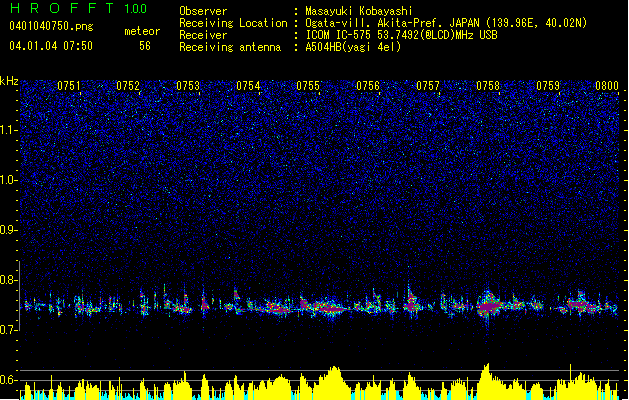Click the 0.6 frequency axis label
Viewport: 629px width, 400px height.
click(x=9, y=380)
